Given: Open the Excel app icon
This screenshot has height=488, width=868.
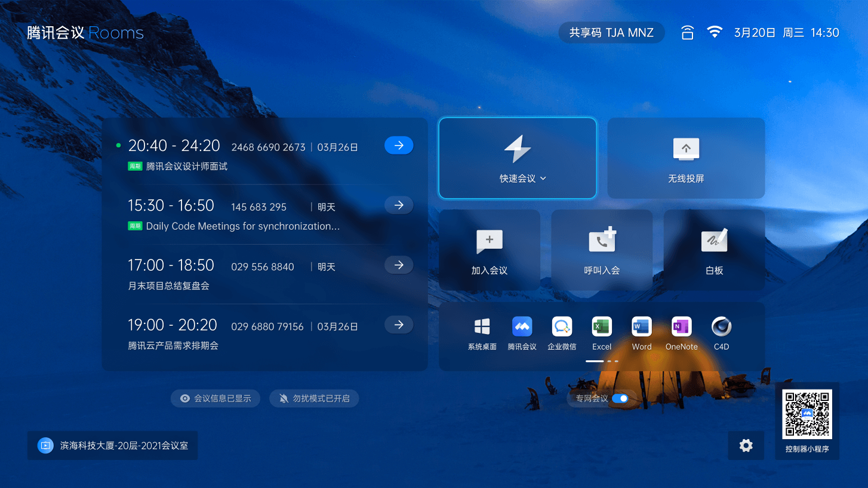Looking at the screenshot, I should coord(602,327).
